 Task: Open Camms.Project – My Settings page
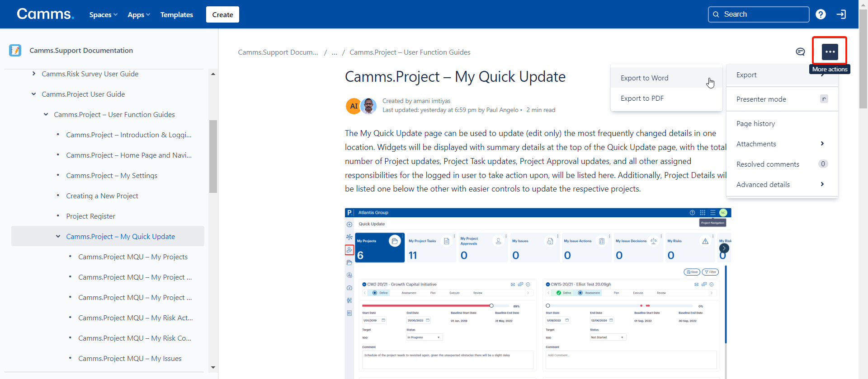click(x=112, y=175)
